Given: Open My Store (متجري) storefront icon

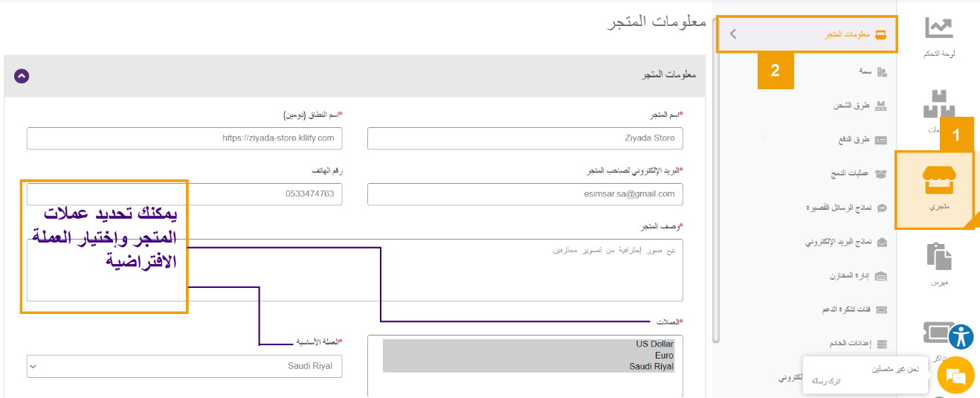Looking at the screenshot, I should coord(938,180).
